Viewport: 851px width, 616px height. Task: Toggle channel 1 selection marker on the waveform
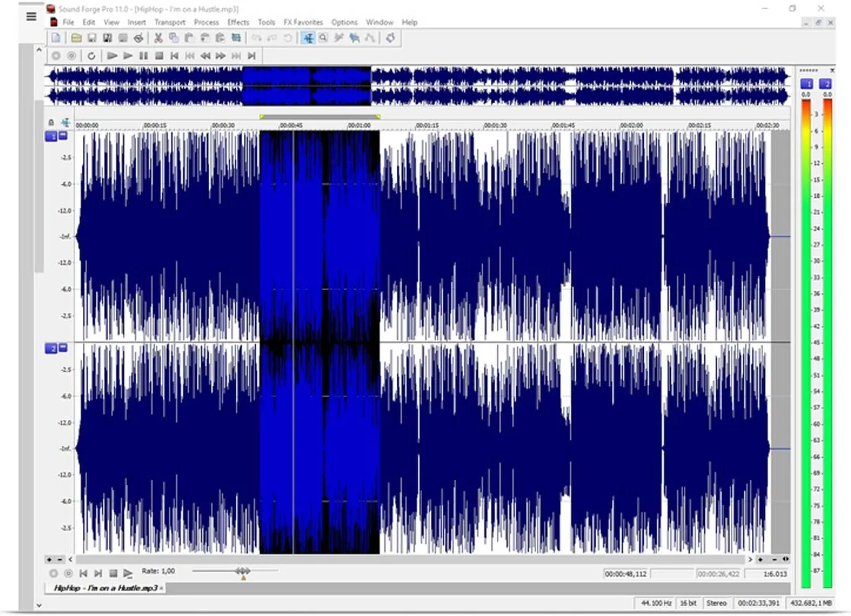(x=52, y=137)
